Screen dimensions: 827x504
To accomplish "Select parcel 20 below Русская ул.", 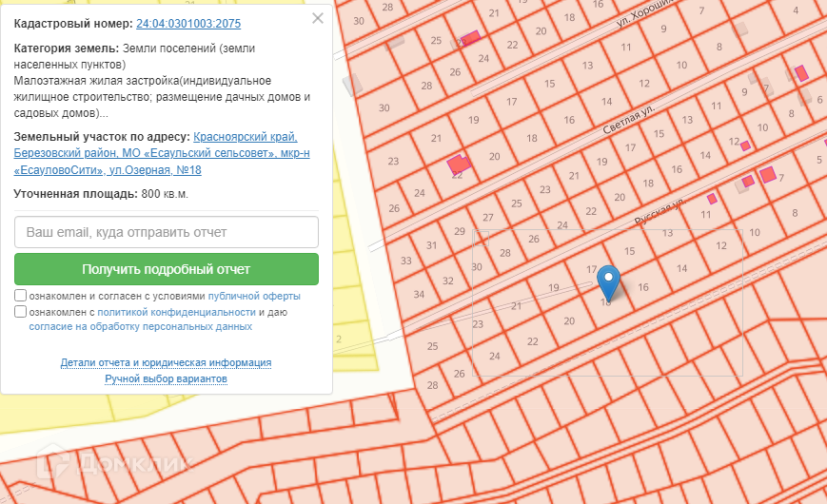I will tap(569, 321).
